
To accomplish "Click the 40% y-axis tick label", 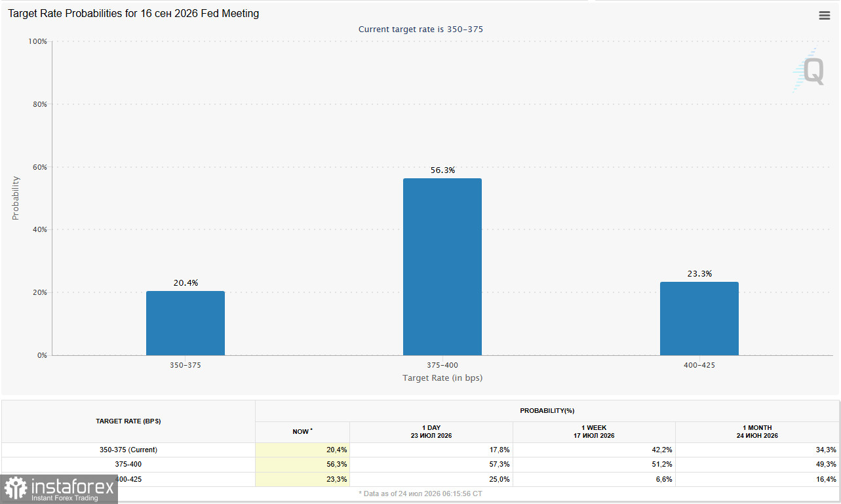I will (40, 229).
